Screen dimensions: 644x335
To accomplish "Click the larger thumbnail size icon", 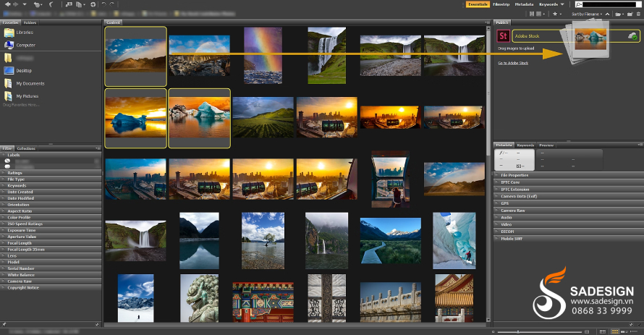I will tap(587, 331).
